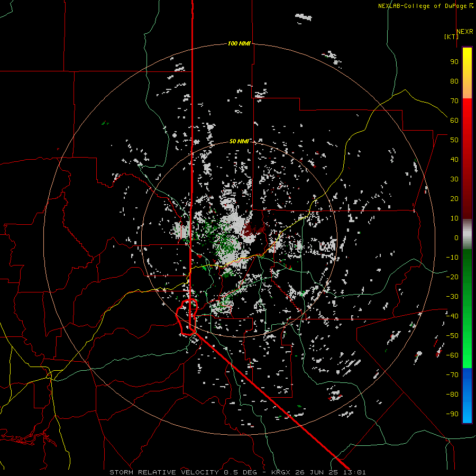Click the "STORM RELATIVE VELOCITY" caption text

[164, 472]
